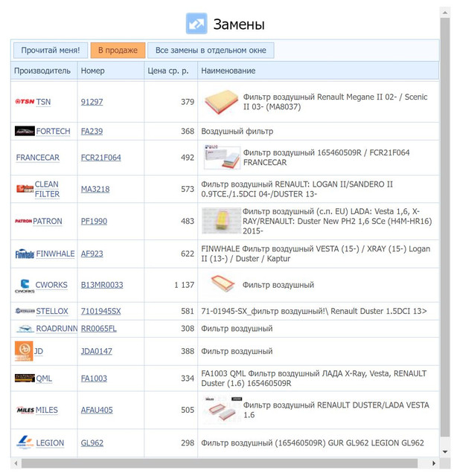Screen dimensions: 457x476
Task: Open part number JDA0147
Action: (x=96, y=351)
